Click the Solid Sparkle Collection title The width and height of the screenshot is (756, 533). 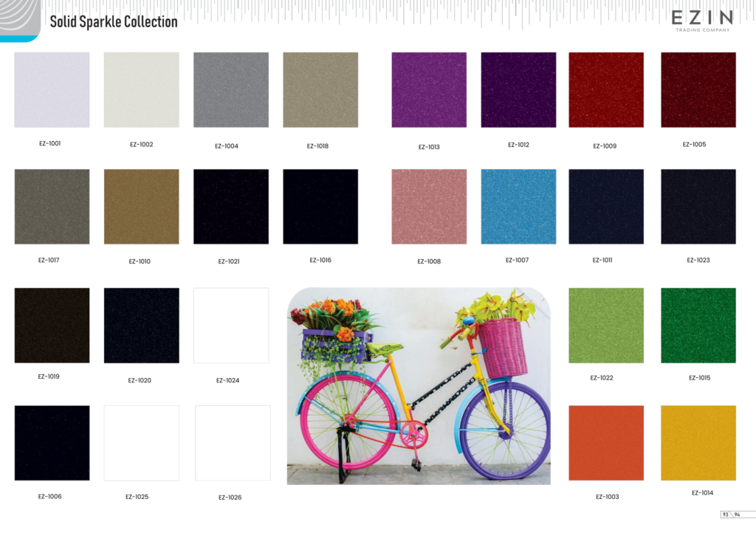114,21
